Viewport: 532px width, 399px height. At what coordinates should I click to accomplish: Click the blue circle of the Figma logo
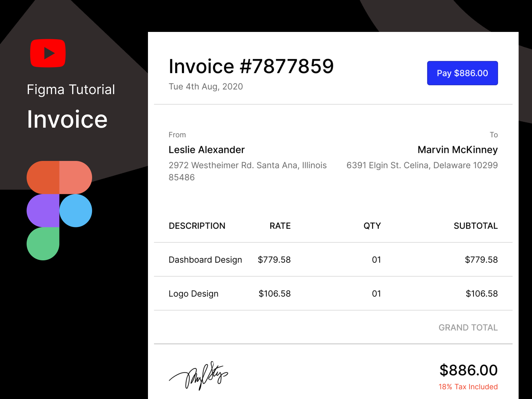click(x=76, y=211)
